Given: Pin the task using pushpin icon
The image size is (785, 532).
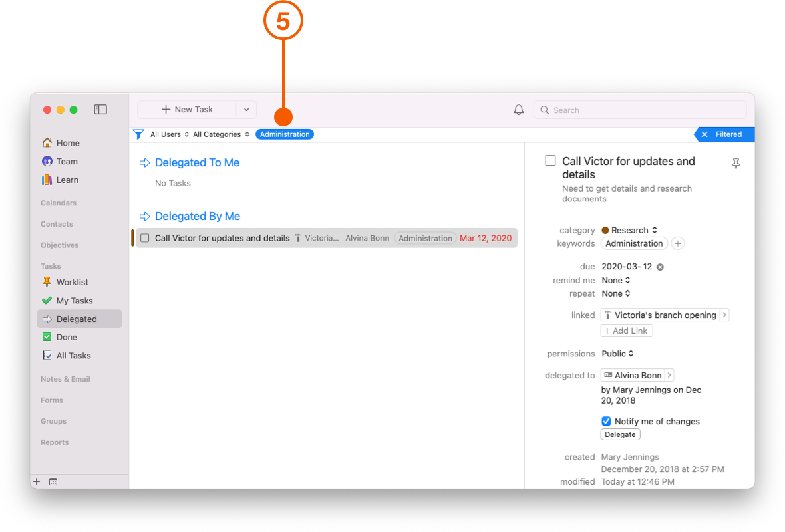Looking at the screenshot, I should (x=736, y=164).
